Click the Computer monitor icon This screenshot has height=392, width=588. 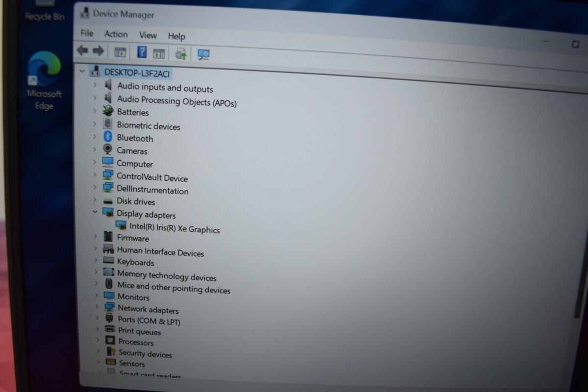108,162
